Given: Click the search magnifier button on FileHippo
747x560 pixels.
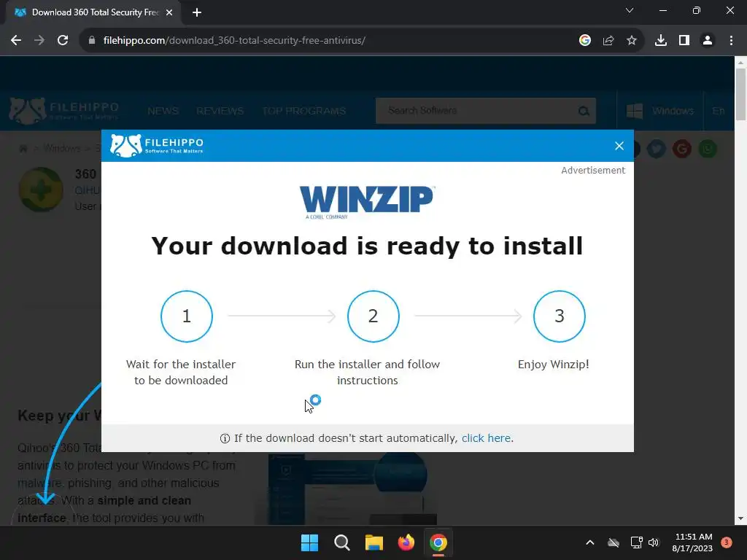Looking at the screenshot, I should (x=584, y=111).
